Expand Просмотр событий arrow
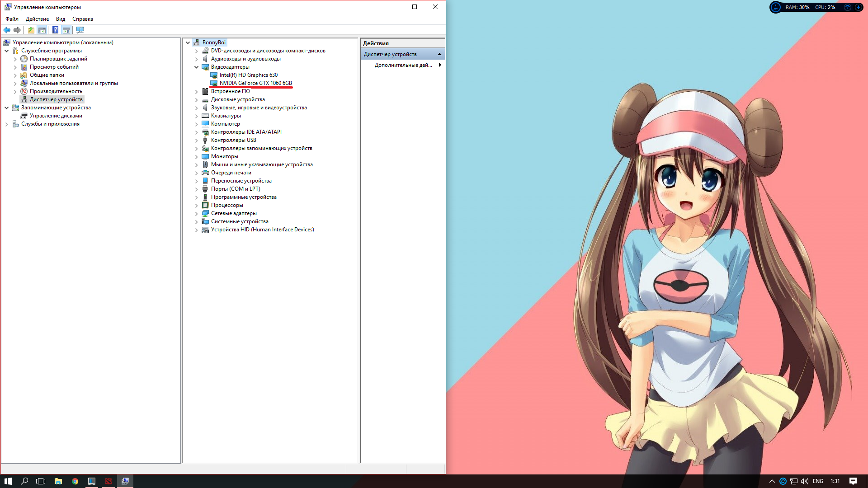The height and width of the screenshot is (488, 868). click(x=15, y=67)
